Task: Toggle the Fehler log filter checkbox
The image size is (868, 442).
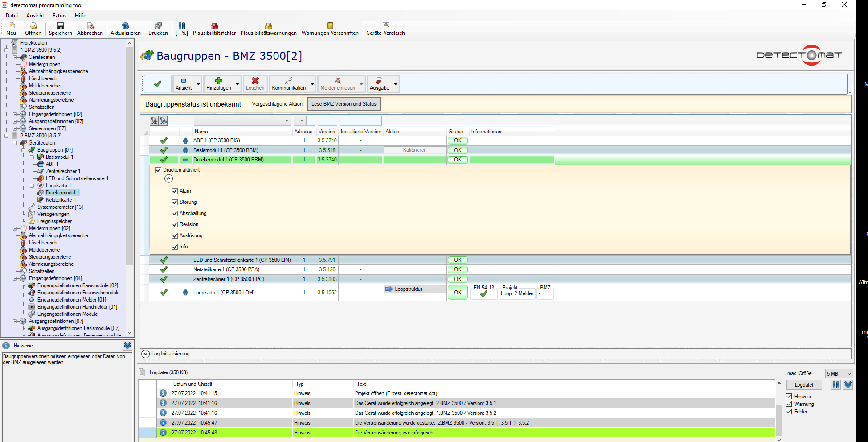Action: coord(789,412)
